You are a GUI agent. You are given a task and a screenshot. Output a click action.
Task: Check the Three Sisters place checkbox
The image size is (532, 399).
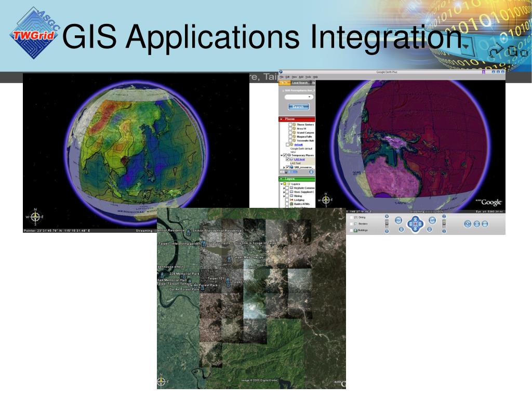point(290,125)
